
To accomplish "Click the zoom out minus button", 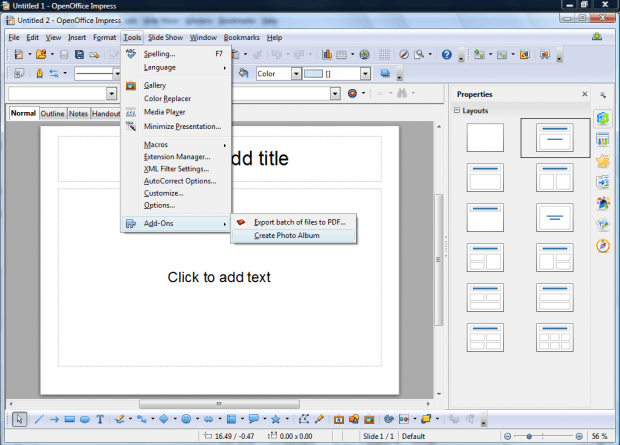I will 507,436.
